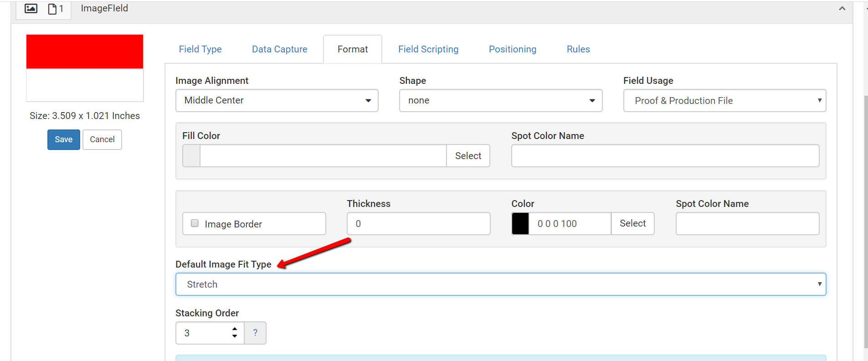Click the Cancel button
868x361 pixels.
coord(102,139)
